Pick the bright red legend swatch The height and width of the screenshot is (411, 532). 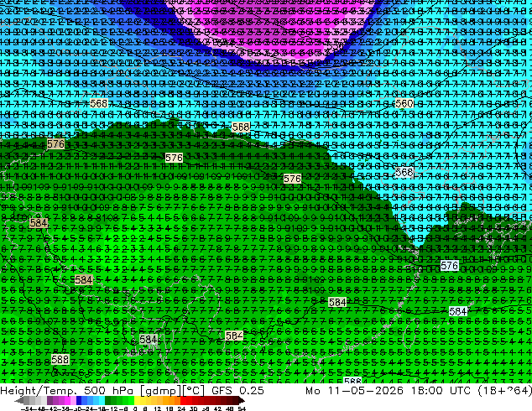183,400
